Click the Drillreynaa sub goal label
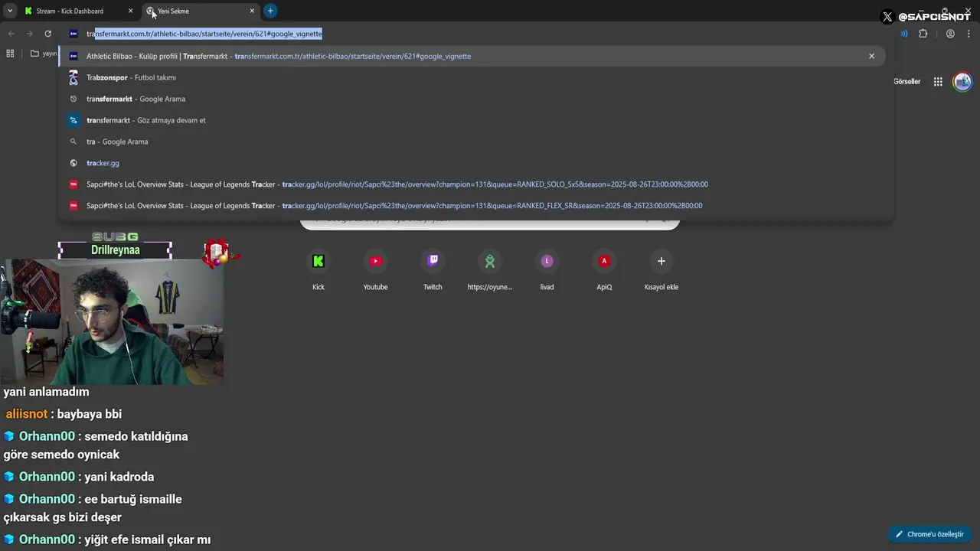Screen dimensions: 980x551 click(115, 250)
